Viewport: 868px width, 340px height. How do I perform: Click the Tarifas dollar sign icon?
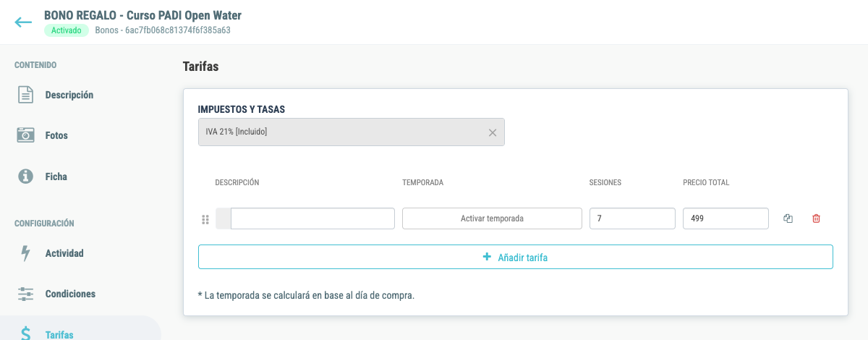tap(26, 334)
